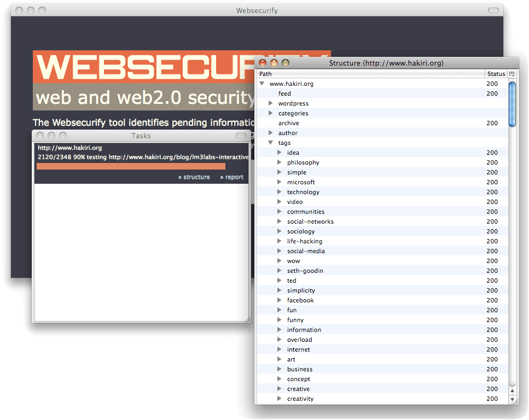Click the 200 status of www.hakiri.org row

coord(492,84)
